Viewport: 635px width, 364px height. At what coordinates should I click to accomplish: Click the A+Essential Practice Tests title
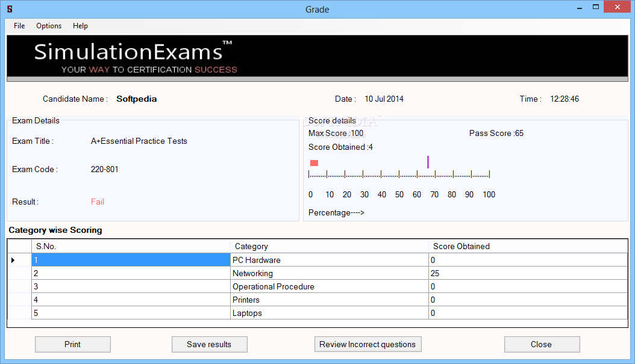[x=139, y=141]
